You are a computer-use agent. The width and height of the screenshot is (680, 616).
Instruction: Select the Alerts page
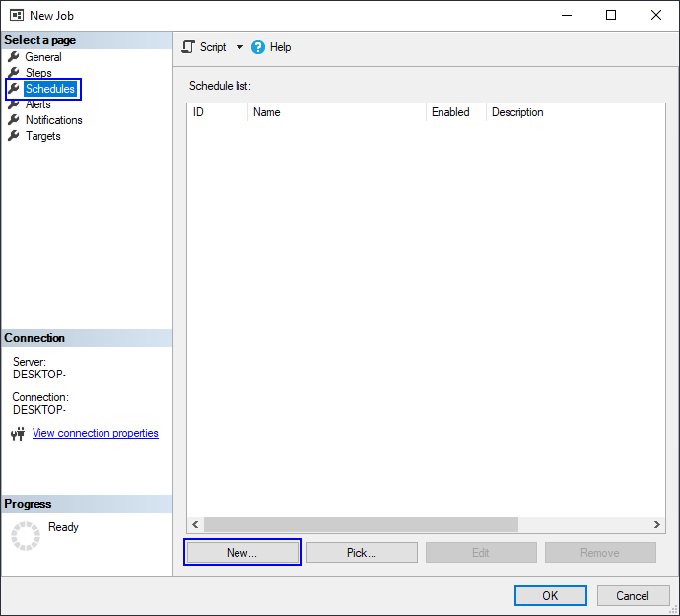coord(37,104)
